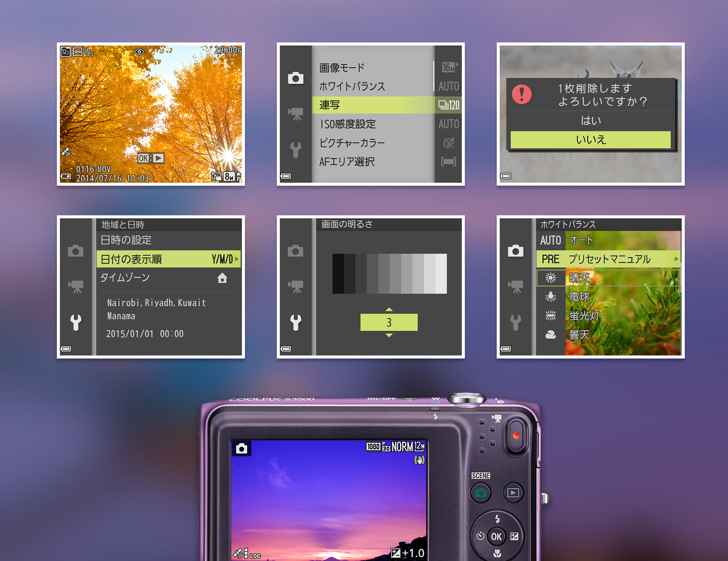
Task: Open AFエリア選択 menu item
Action: (347, 162)
